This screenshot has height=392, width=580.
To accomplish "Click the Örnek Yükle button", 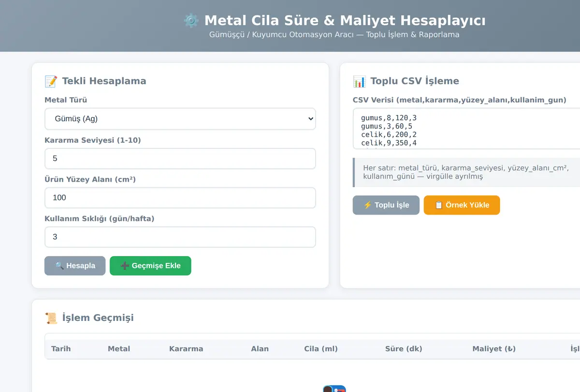I will point(462,205).
